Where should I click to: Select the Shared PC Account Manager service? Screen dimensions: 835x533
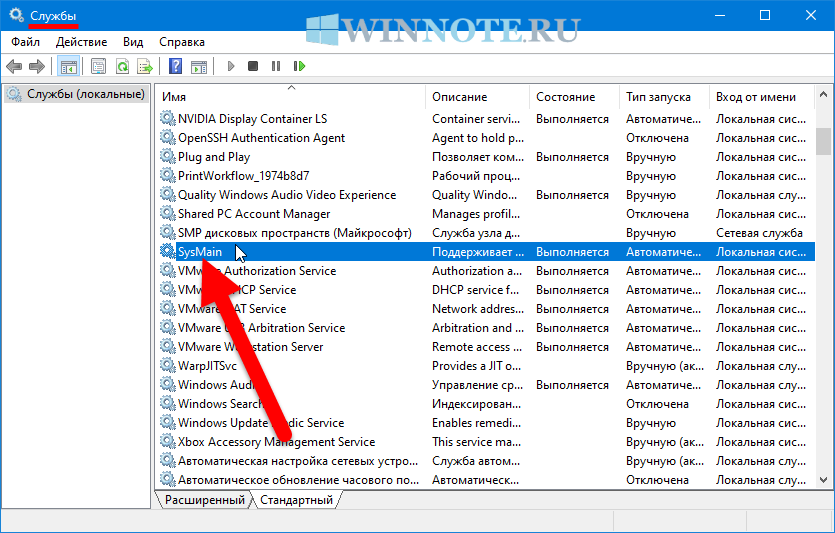coord(487,214)
